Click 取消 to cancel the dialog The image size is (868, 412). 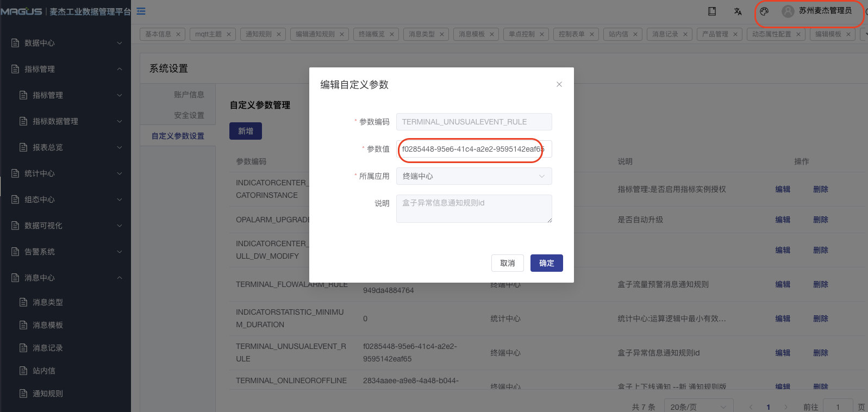[508, 263]
